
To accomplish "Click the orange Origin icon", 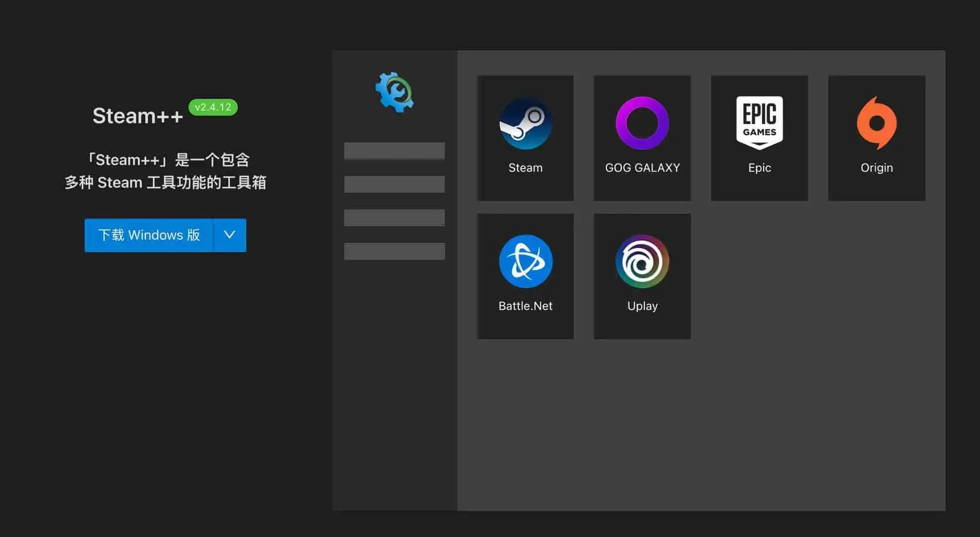I will pyautogui.click(x=877, y=123).
